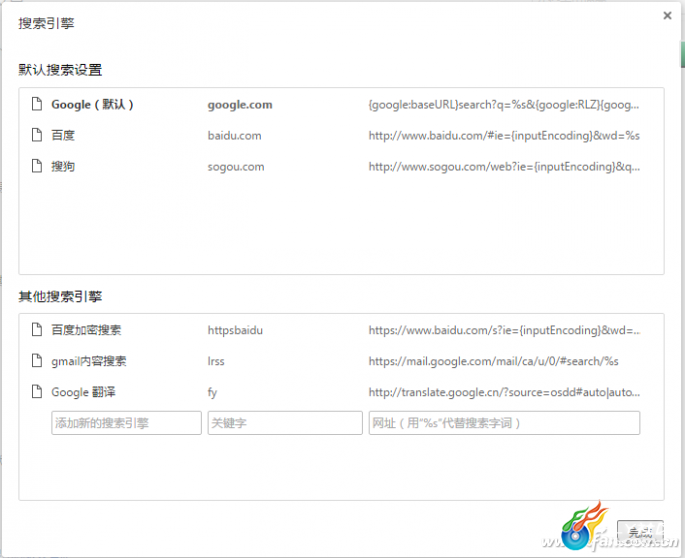
Task: Click the lrss keyword cell
Action: pyautogui.click(x=216, y=361)
